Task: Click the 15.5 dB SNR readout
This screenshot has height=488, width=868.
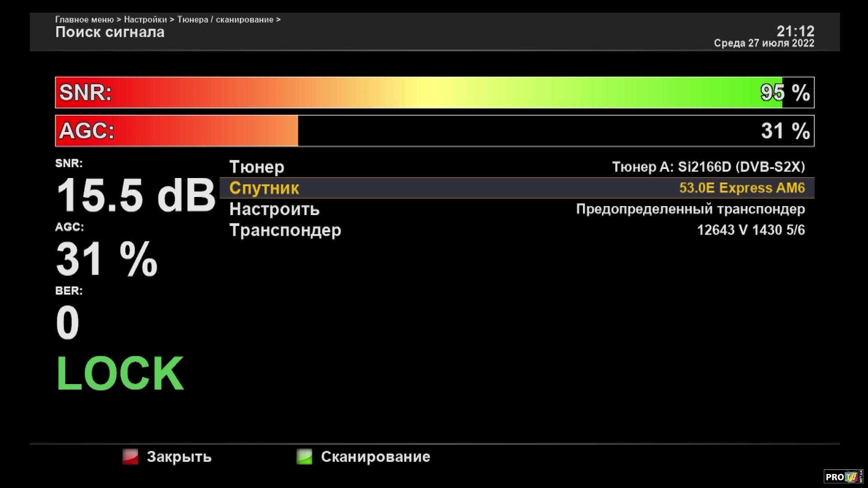Action: point(135,196)
